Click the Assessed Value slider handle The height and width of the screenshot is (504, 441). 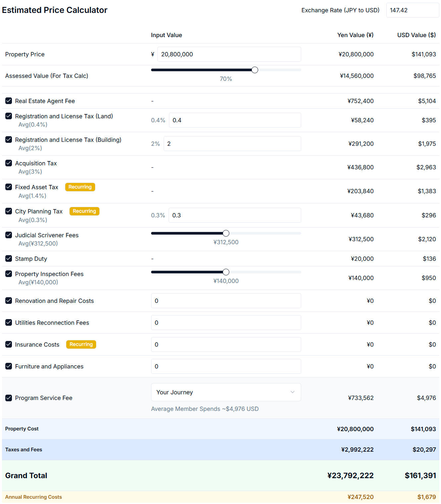[x=254, y=70]
